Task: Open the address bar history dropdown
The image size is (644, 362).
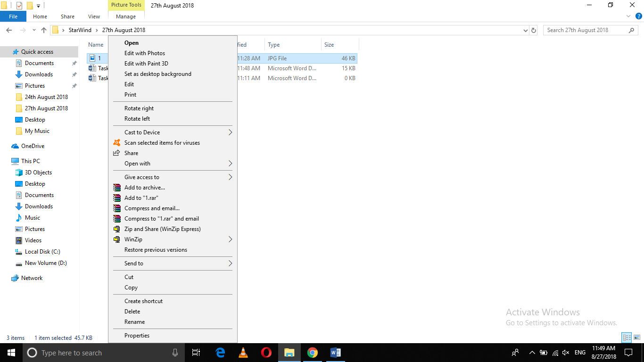Action: pos(525,30)
